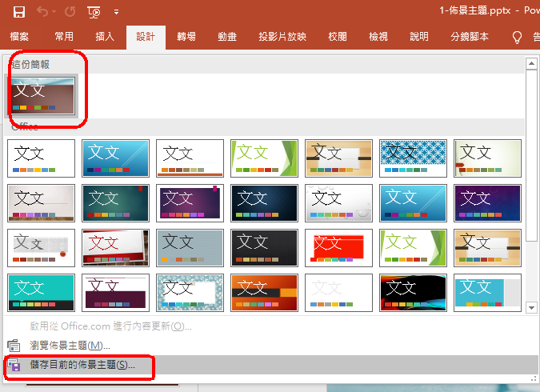The height and width of the screenshot is (392, 540).
Task: Open the 投影片放映 tab
Action: pos(282,37)
